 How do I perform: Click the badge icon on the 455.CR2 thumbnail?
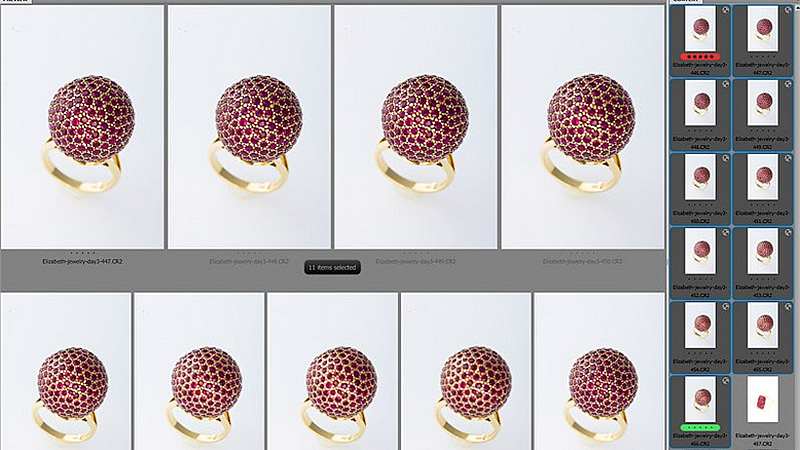pyautogui.click(x=788, y=307)
